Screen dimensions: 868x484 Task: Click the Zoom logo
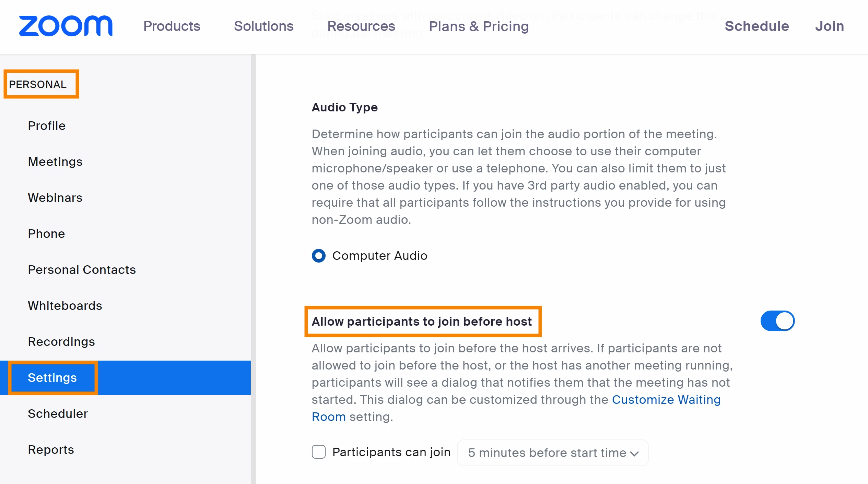[66, 26]
